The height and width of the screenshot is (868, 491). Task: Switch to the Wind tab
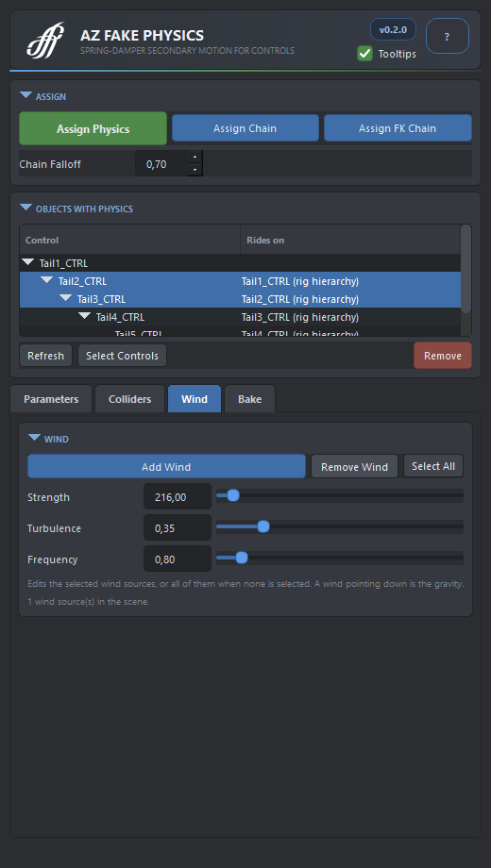[195, 399]
